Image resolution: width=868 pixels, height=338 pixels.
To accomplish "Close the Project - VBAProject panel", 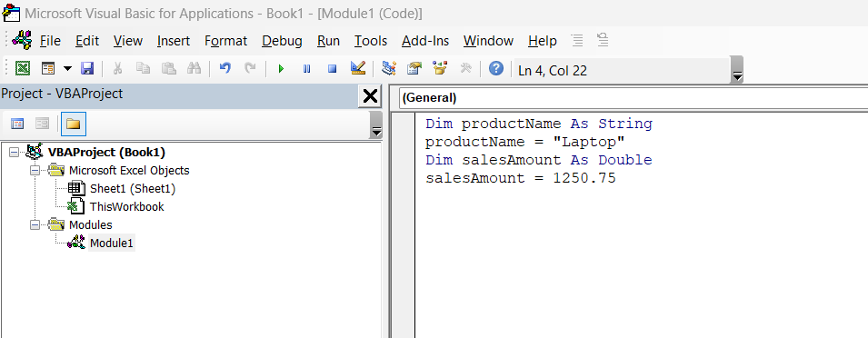I will [370, 96].
